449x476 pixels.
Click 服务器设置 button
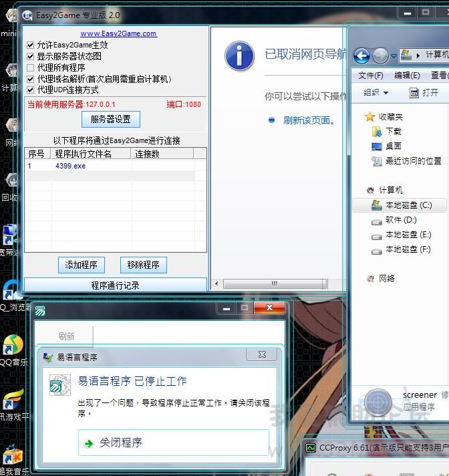(111, 119)
